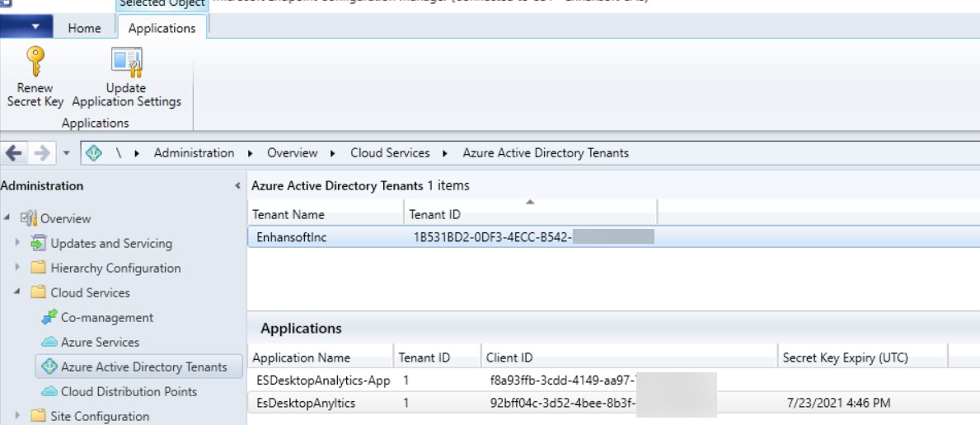The image size is (980, 425).
Task: Switch to the Home ribbon tab
Action: tap(84, 28)
